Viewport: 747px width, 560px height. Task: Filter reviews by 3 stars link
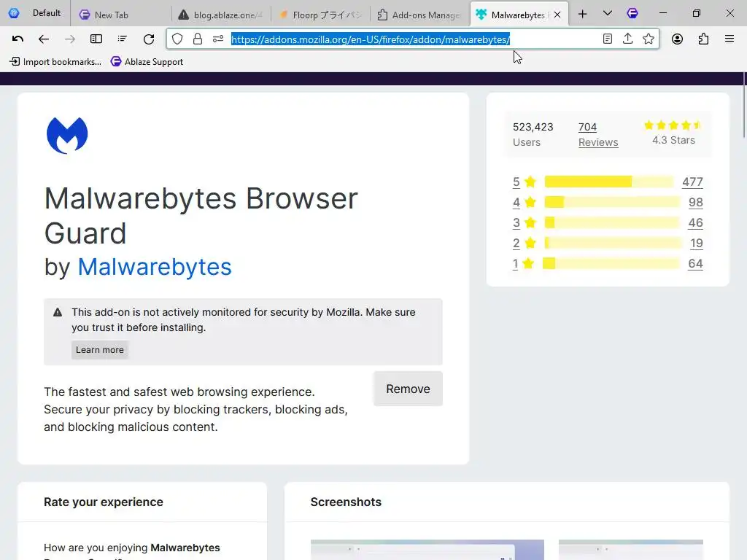(516, 223)
